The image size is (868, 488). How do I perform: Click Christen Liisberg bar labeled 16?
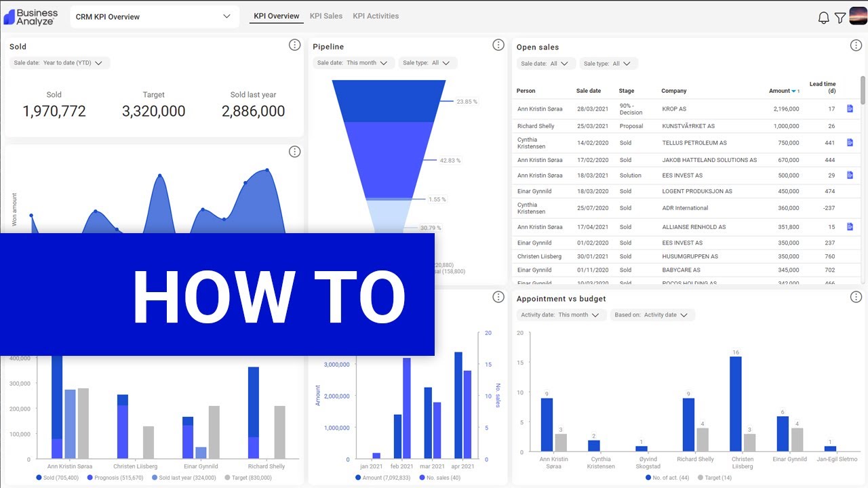pos(735,404)
